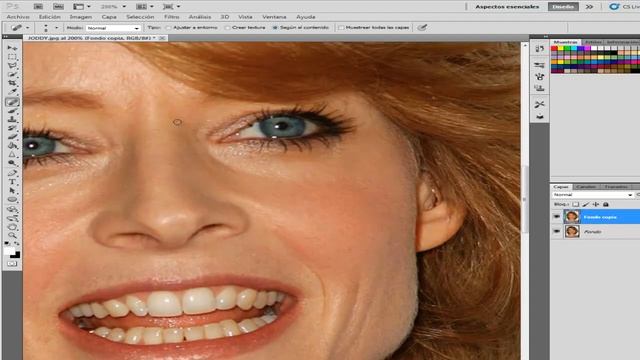Select 'Diseño' workspace button

pyautogui.click(x=563, y=7)
